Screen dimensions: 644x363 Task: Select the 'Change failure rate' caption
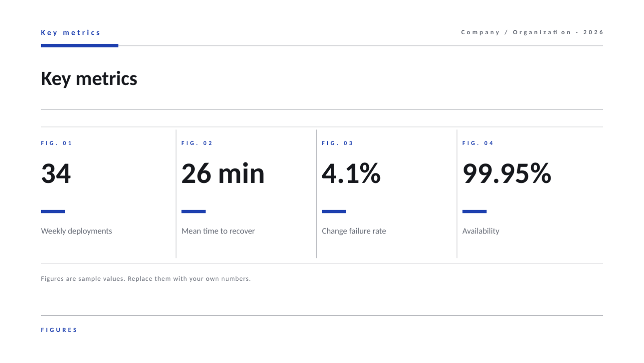click(354, 231)
